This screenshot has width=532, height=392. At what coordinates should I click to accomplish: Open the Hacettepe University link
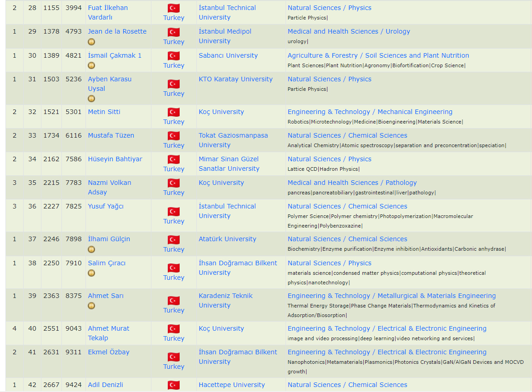coord(232,385)
